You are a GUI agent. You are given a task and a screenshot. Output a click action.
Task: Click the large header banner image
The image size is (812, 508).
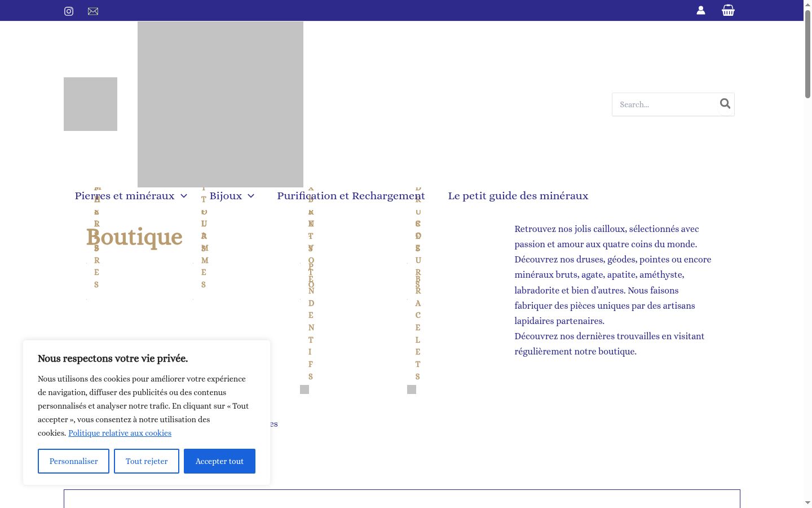[x=220, y=104]
